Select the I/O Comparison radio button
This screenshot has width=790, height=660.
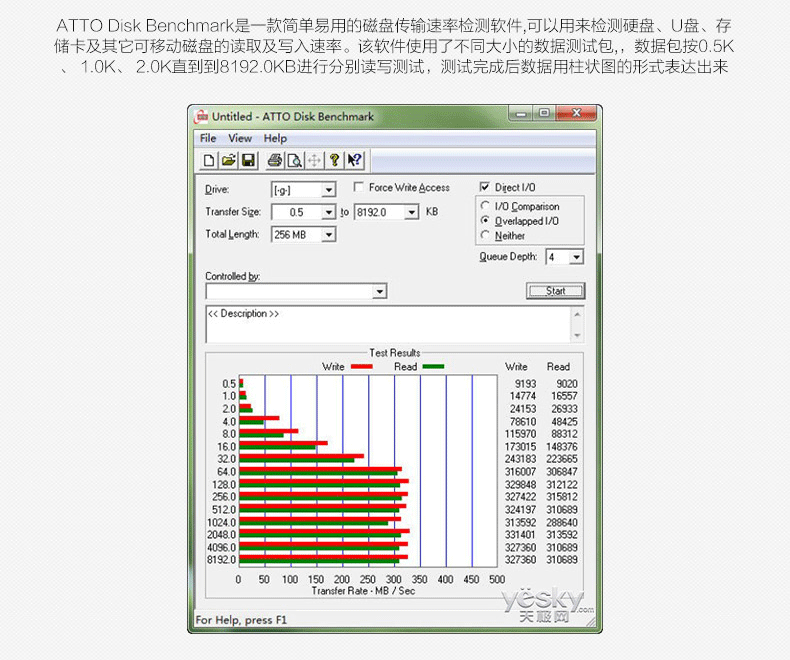485,206
